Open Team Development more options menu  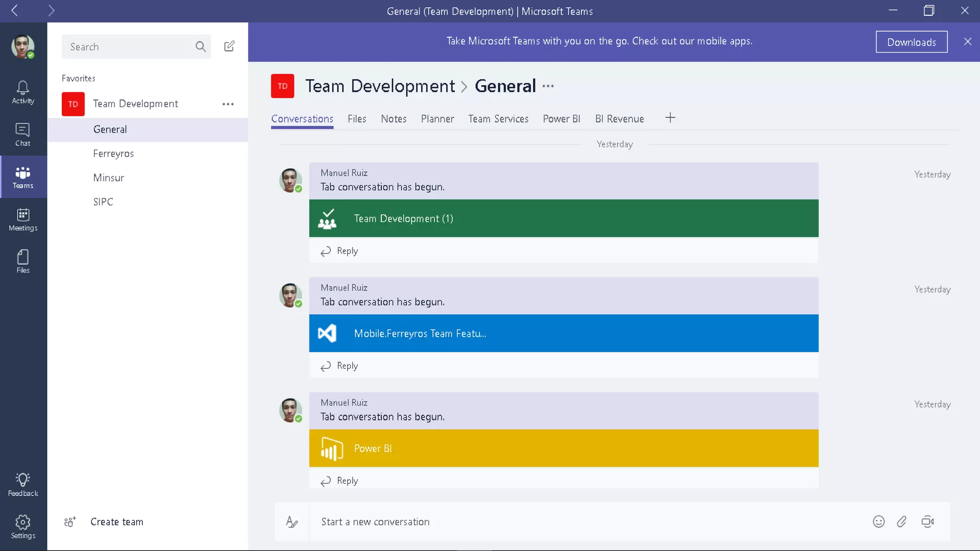[228, 104]
